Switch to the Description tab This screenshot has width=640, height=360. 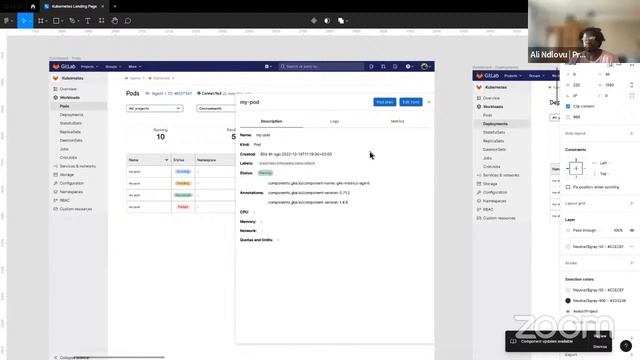271,121
